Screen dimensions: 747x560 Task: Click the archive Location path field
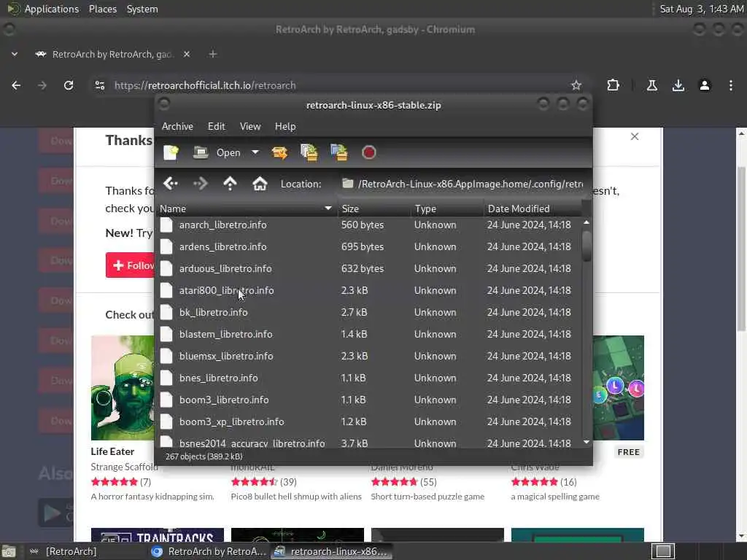pos(462,184)
